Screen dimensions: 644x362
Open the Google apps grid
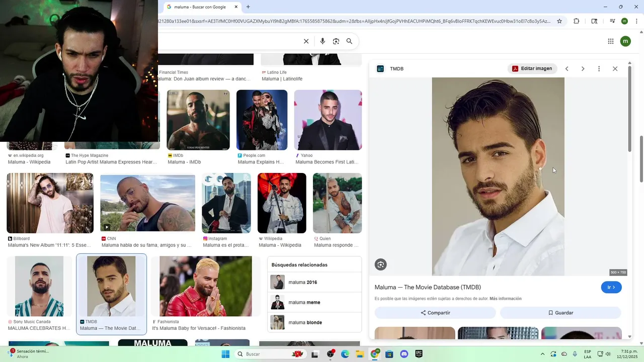(x=611, y=41)
